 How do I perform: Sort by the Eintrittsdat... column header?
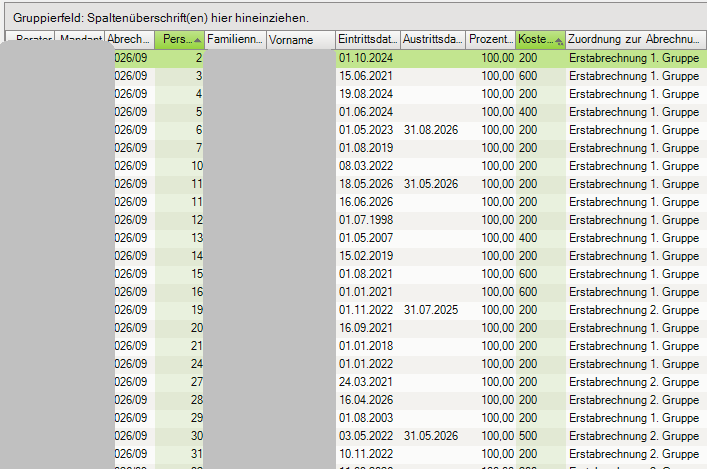tap(368, 40)
